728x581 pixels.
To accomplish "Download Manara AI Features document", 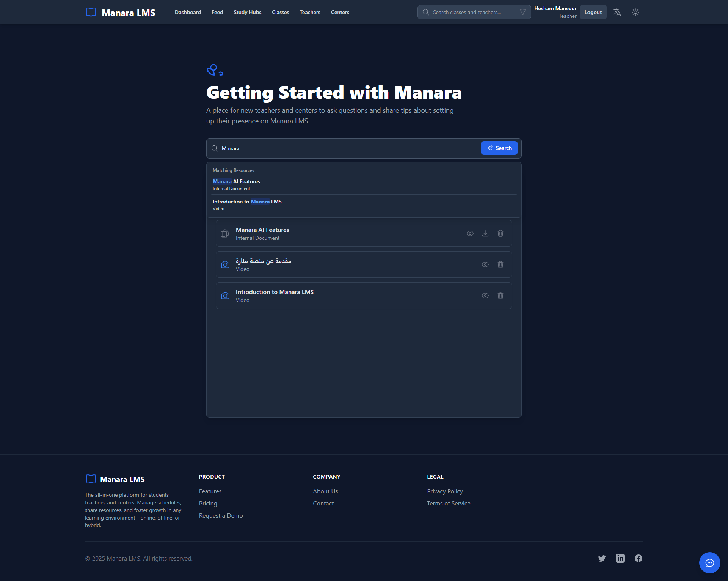I will [485, 233].
